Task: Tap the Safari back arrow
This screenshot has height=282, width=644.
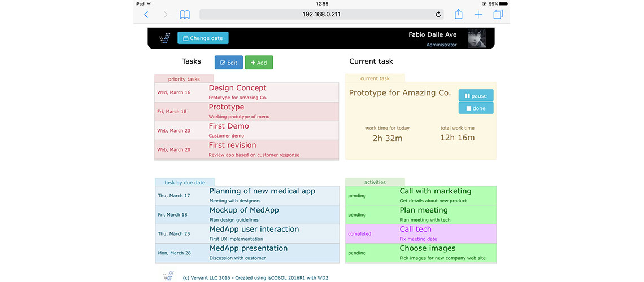Action: (x=146, y=15)
